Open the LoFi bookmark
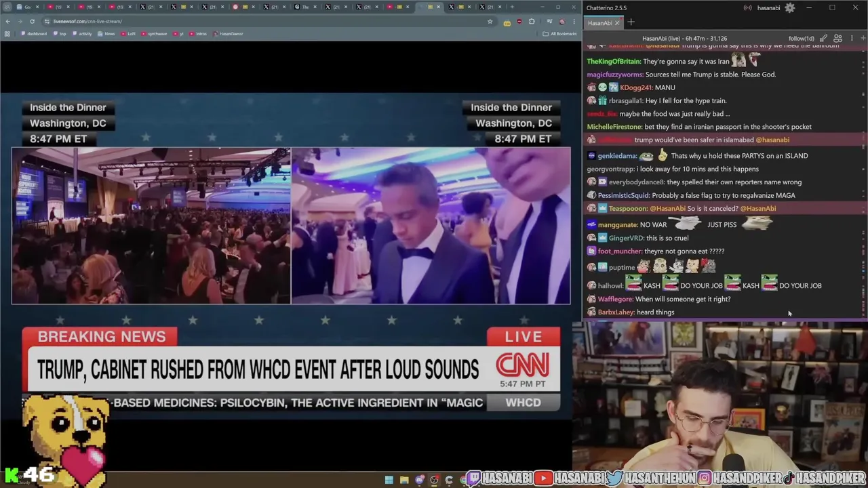Image resolution: width=868 pixels, height=488 pixels. pyautogui.click(x=128, y=34)
